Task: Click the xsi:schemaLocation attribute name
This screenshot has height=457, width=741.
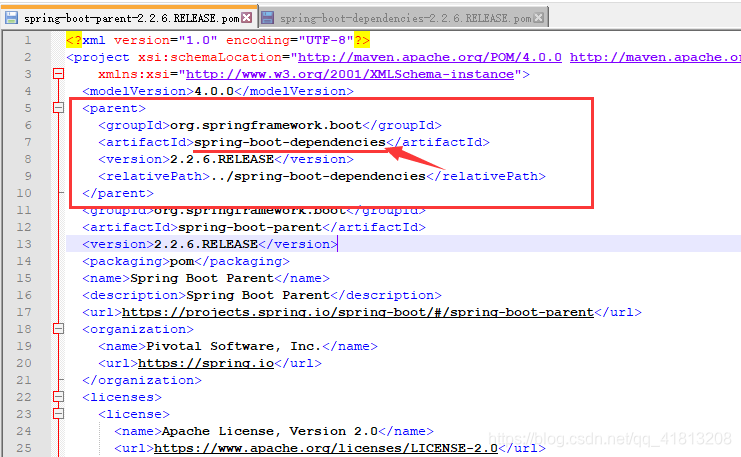Action: tap(210, 57)
